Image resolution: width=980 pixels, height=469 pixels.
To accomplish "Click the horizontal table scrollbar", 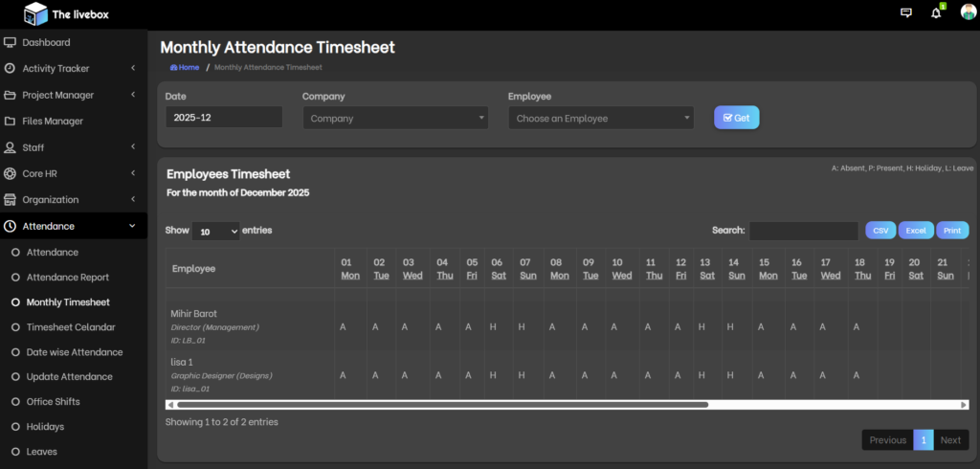I will (440, 405).
